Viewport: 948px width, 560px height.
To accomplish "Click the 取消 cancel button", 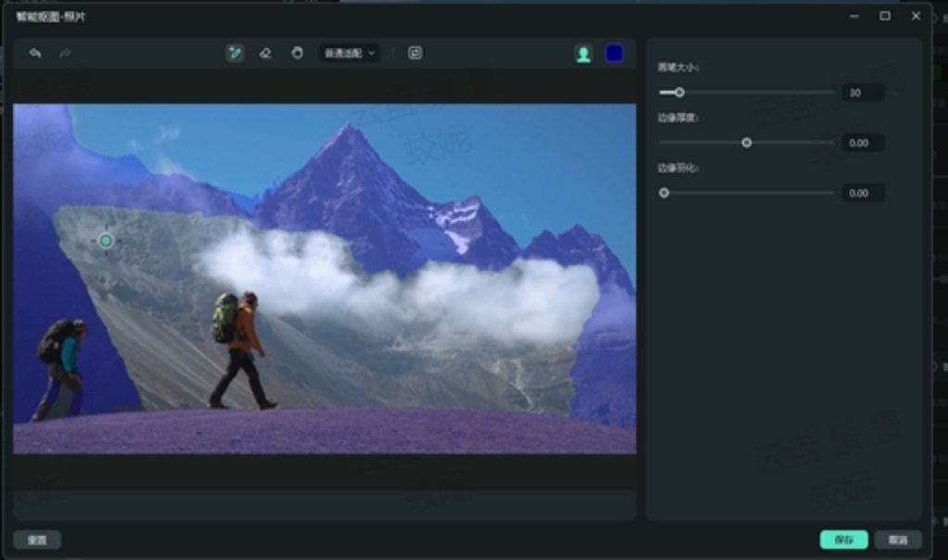I will (899, 540).
